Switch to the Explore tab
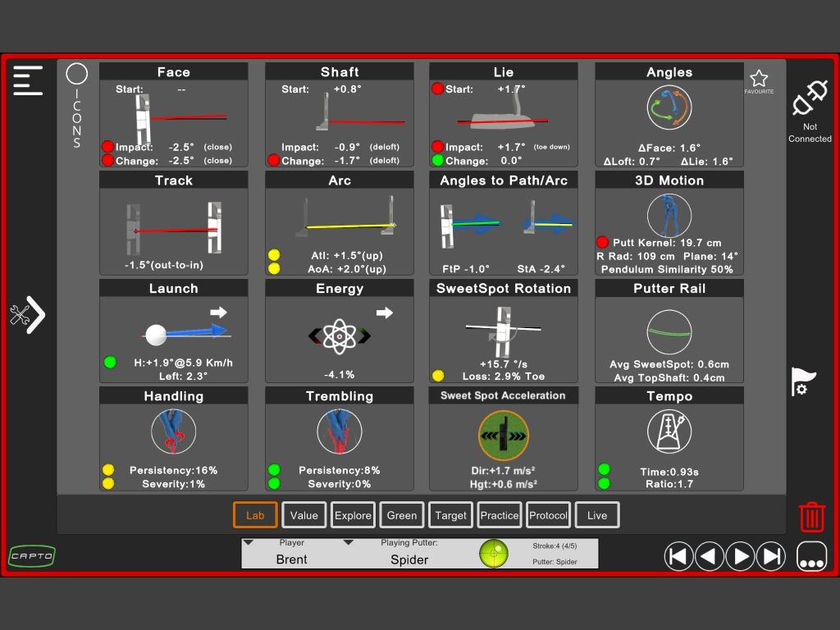This screenshot has width=840, height=630. [353, 515]
